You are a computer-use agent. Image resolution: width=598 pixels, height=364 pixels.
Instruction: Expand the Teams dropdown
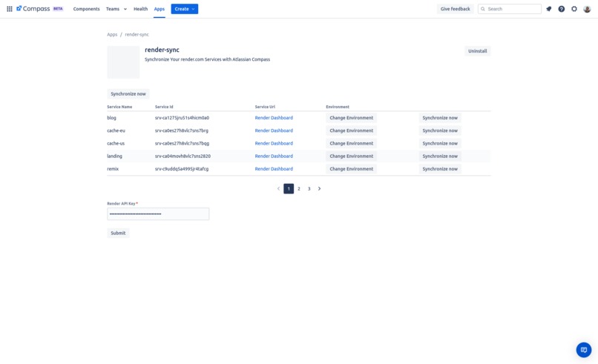pos(116,9)
